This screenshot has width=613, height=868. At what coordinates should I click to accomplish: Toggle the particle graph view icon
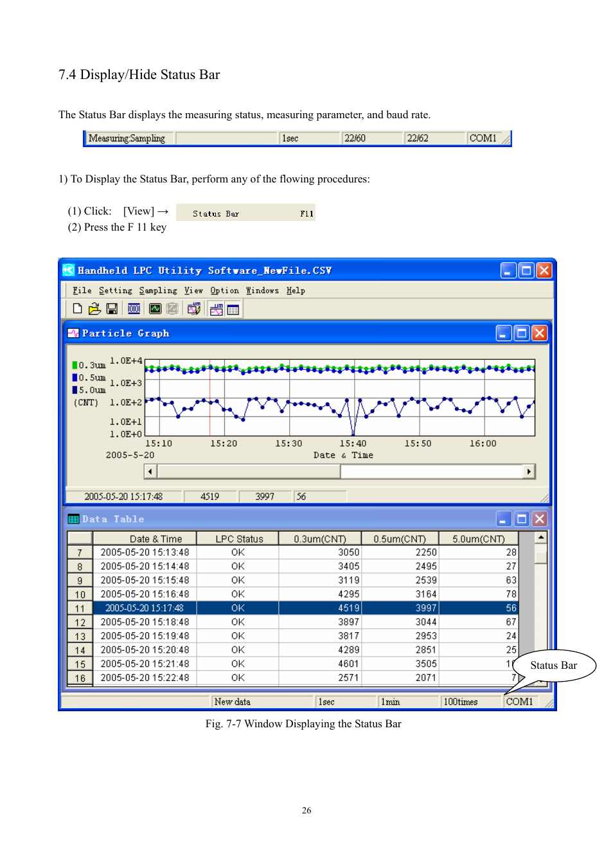(x=217, y=309)
